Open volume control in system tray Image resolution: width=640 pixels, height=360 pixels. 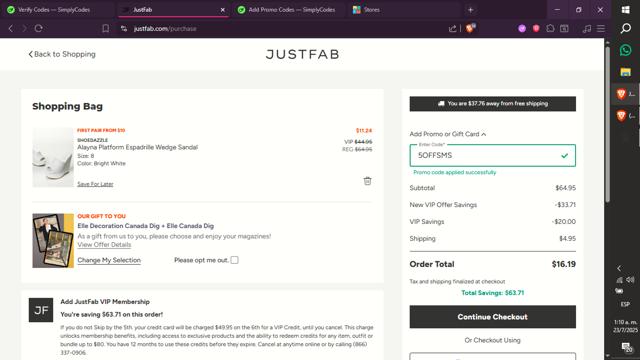[630, 280]
